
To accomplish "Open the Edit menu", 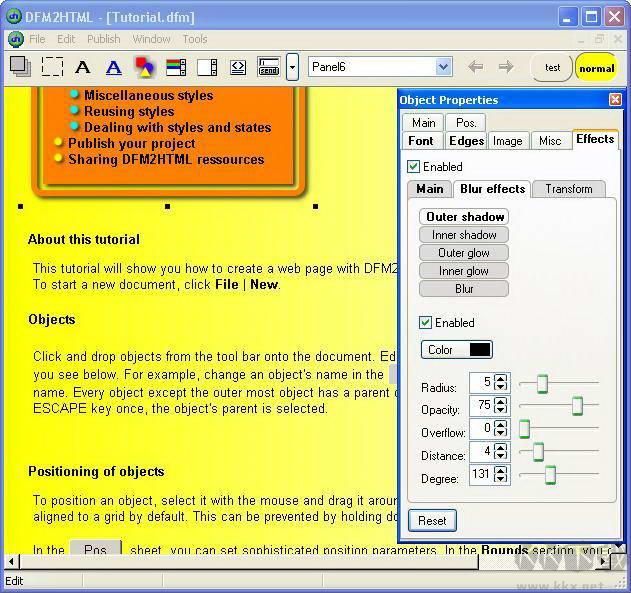I will coord(66,39).
